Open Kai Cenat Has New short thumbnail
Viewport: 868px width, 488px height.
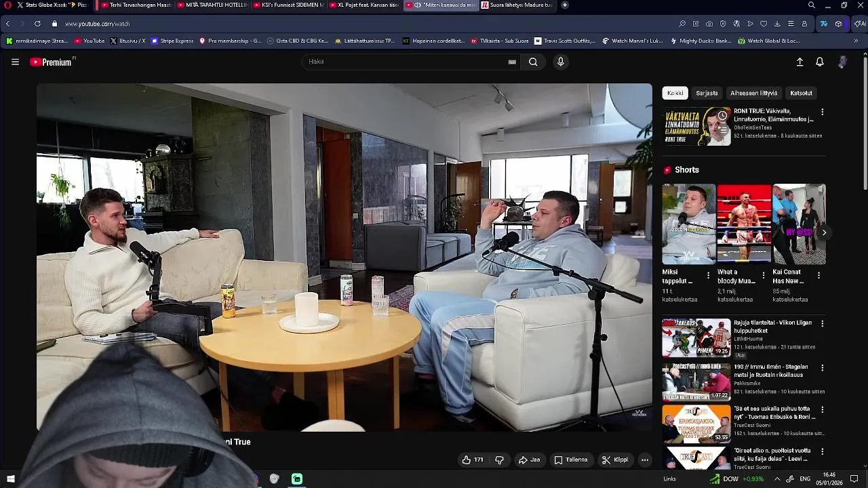click(800, 224)
